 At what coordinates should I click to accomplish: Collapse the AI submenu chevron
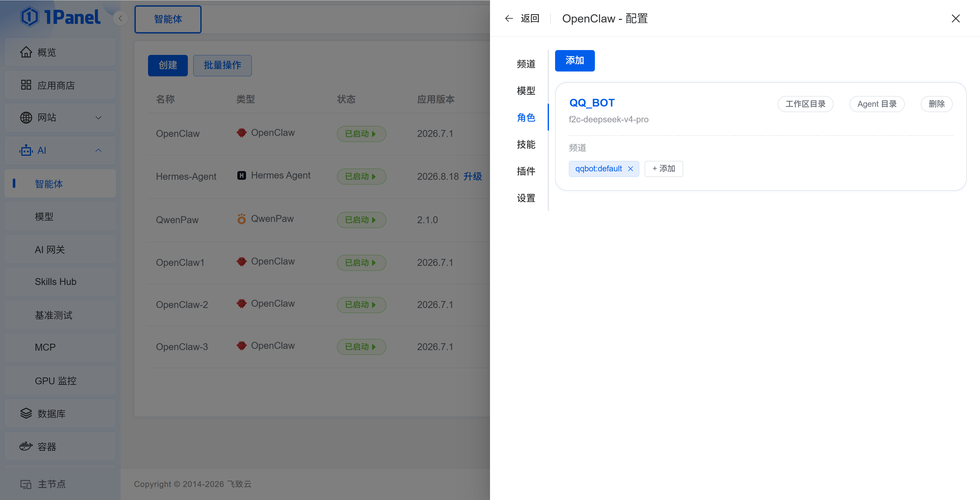pos(99,150)
